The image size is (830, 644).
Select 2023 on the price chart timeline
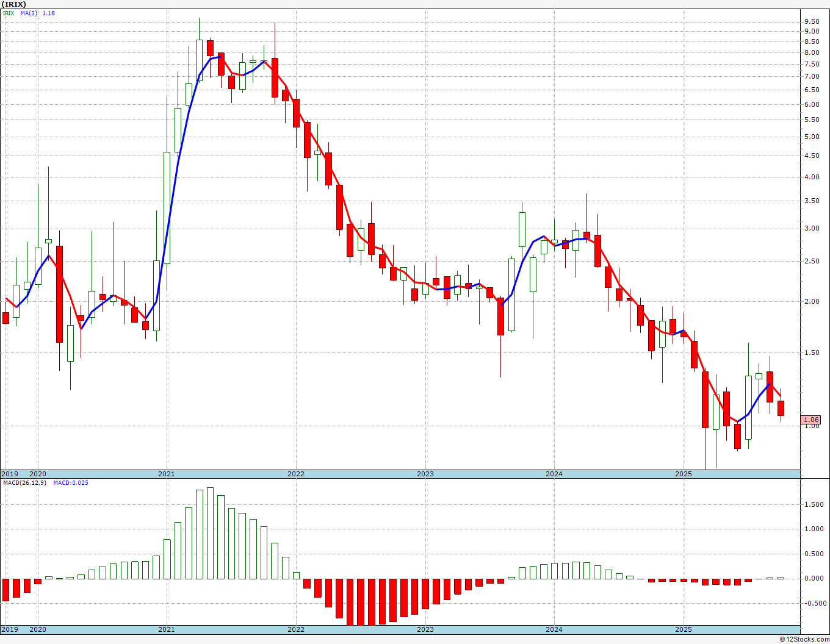click(425, 474)
